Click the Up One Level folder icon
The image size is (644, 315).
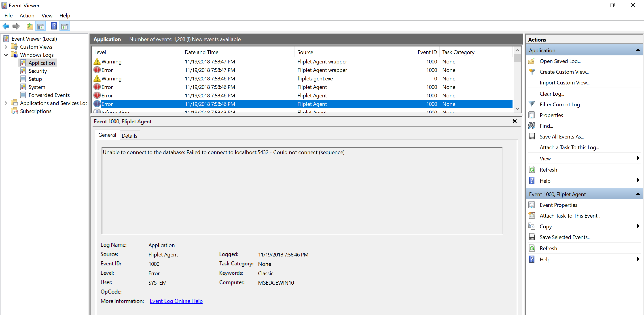click(30, 26)
